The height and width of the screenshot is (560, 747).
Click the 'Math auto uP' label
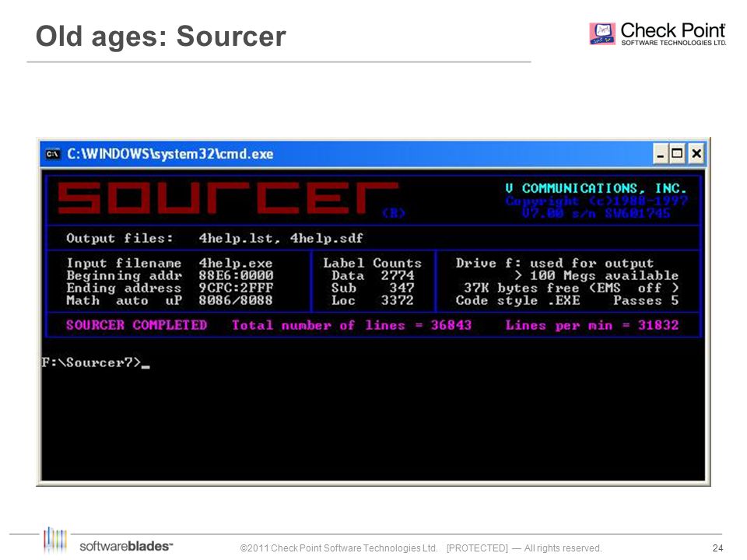click(124, 300)
